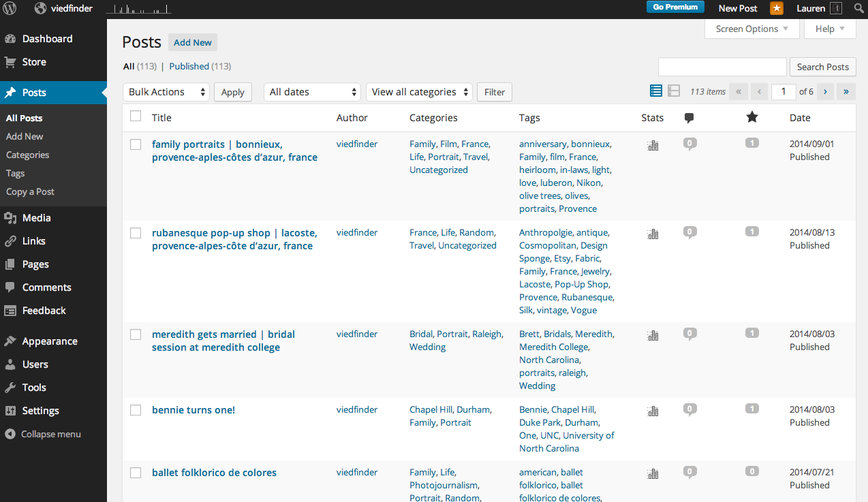Tick checkbox for ballet folklorico de colores
The width and height of the screenshot is (868, 502).
click(136, 473)
